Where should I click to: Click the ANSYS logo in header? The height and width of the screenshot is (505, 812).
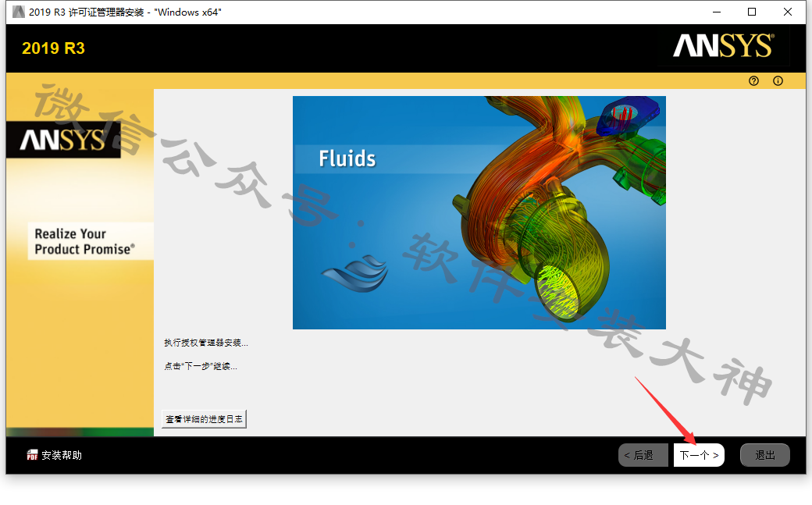(724, 45)
